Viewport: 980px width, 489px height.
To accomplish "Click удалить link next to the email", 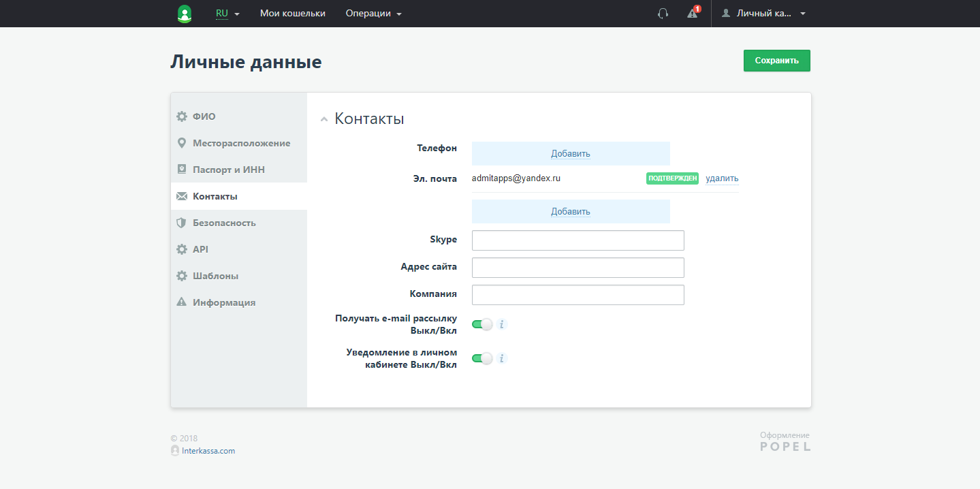I will [x=722, y=178].
